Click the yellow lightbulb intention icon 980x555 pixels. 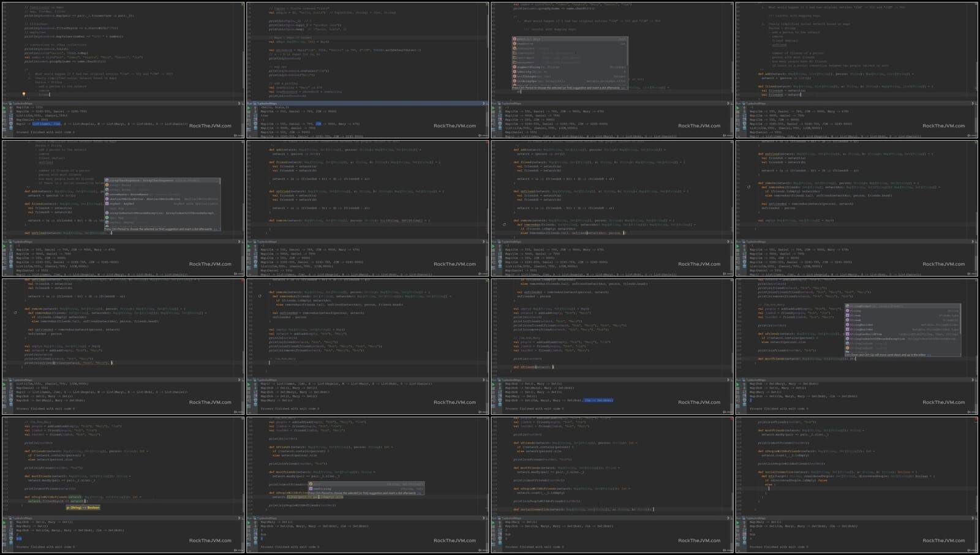(x=24, y=94)
